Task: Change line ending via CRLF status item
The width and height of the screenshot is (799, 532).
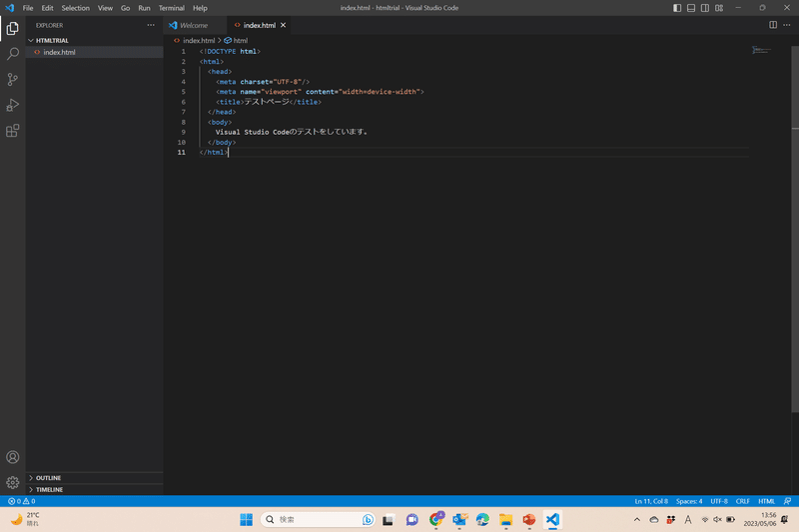Action: coord(742,501)
